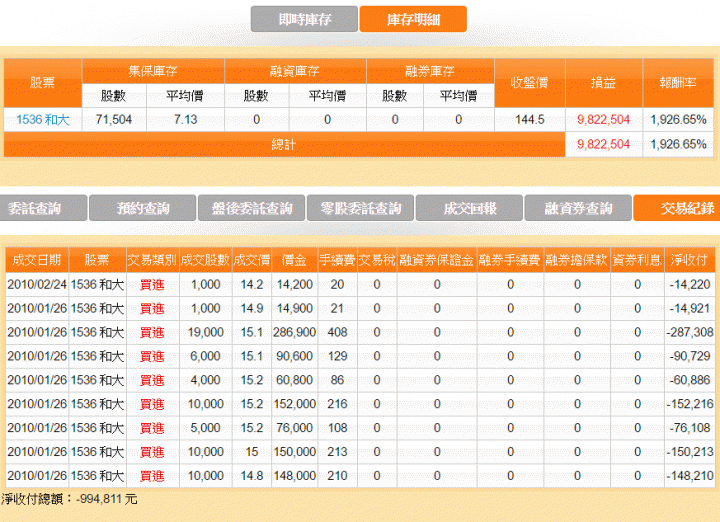The width and height of the screenshot is (720, 522).
Task: Select the -14,220 net payment cell
Action: click(689, 285)
